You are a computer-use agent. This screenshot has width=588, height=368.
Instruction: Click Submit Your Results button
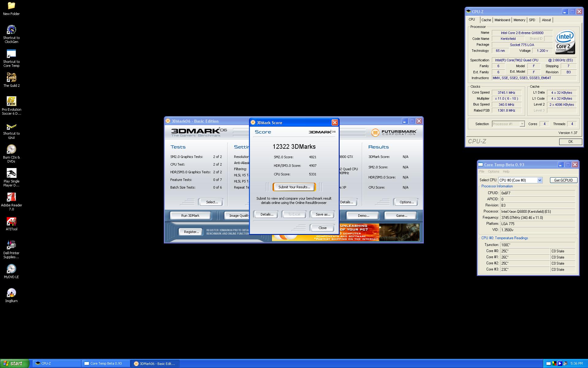coord(294,187)
